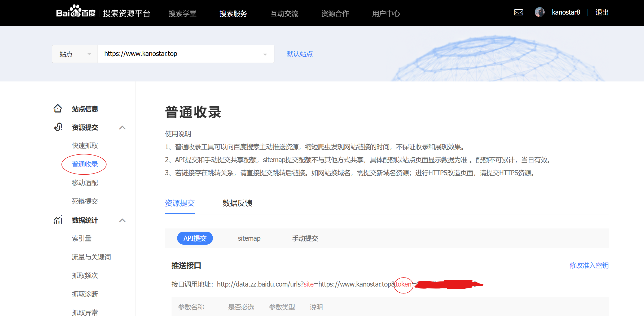Click the 修改准入密钥 link
Viewport: 644px width, 316px height.
[x=589, y=265]
